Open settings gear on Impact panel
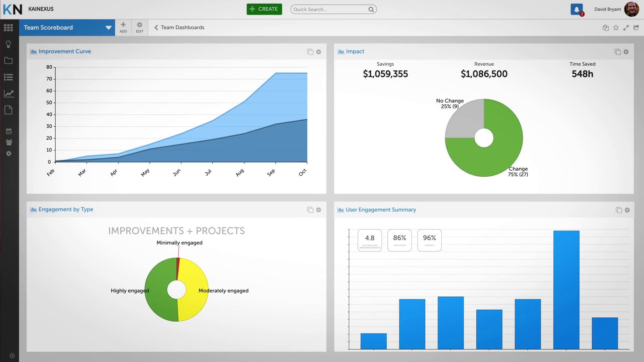The image size is (644, 362). [x=627, y=52]
